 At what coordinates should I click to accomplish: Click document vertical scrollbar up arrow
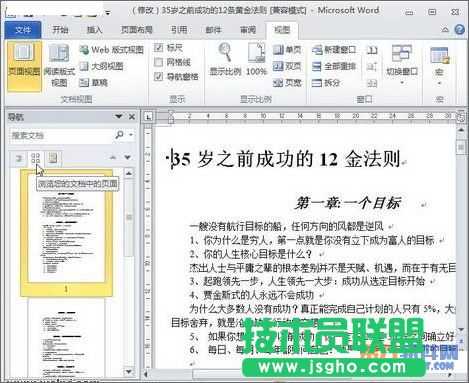461,130
